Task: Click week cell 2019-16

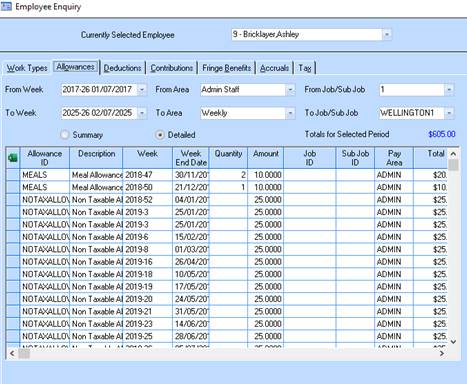Action: [x=148, y=262]
